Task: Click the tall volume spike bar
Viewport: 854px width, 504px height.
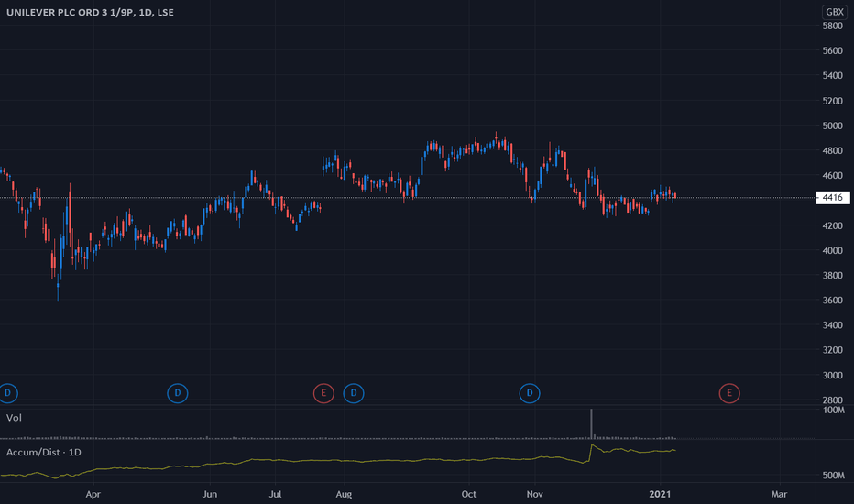Action: [592, 423]
